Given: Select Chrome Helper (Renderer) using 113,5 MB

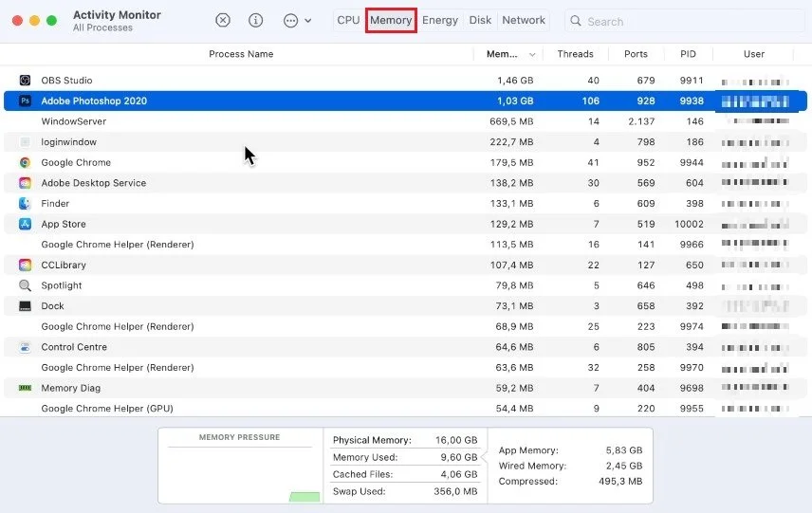Looking at the screenshot, I should 118,245.
